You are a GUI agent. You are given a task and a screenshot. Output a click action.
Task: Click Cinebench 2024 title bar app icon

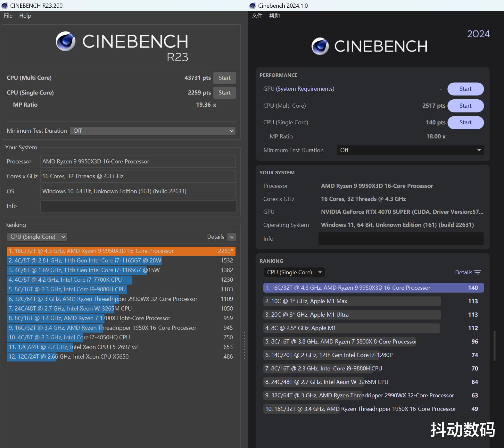[252, 5]
